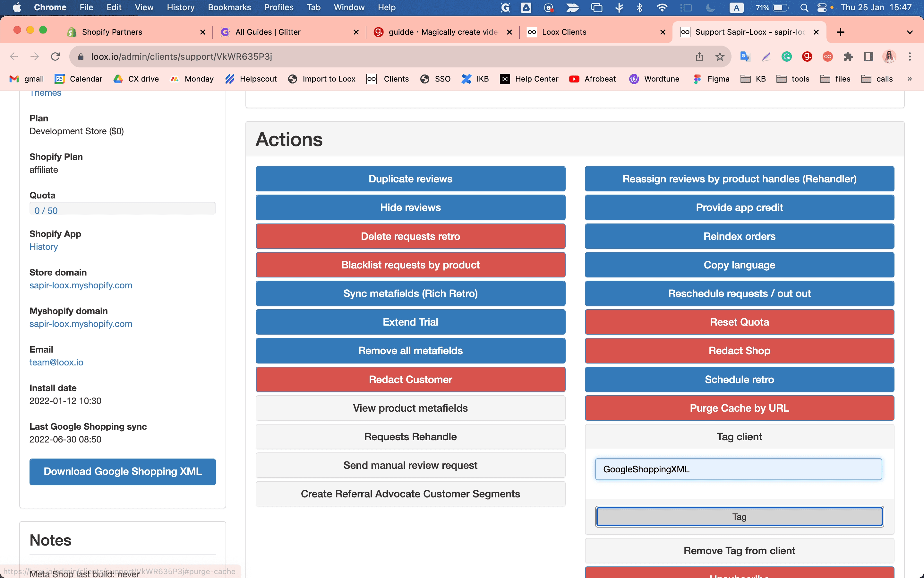This screenshot has height=578, width=924.
Task: Open the Afrobeat YouTube bookmark
Action: click(x=592, y=79)
